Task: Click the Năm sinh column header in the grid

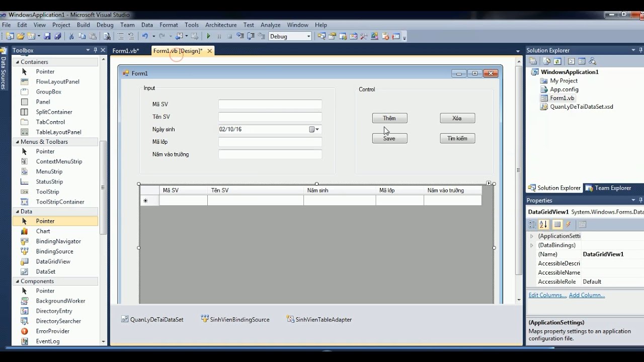Action: tap(340, 190)
